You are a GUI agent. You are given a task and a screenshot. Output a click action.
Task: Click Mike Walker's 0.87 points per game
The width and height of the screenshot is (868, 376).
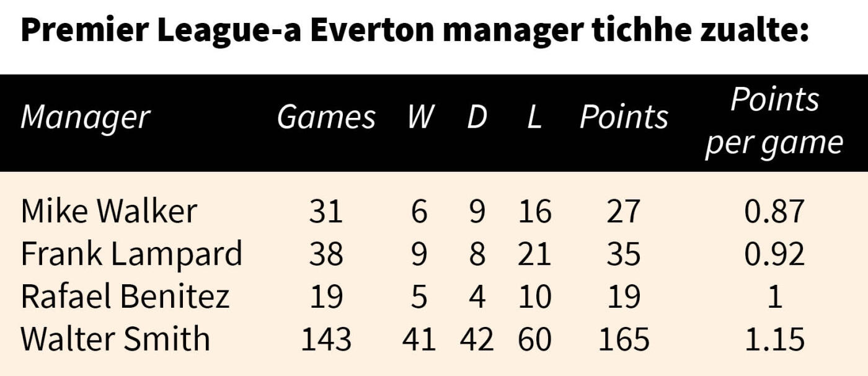tap(774, 212)
